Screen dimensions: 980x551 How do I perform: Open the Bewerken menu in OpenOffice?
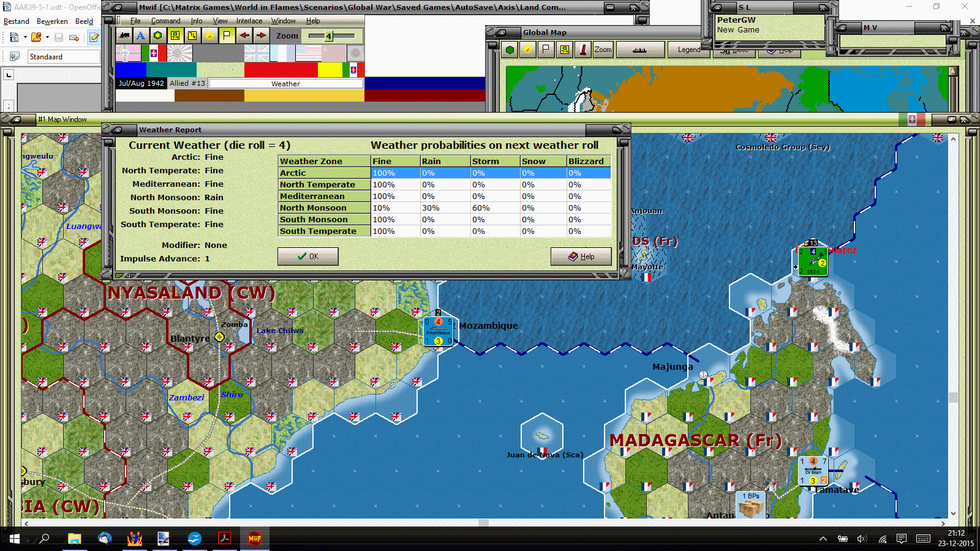click(52, 21)
